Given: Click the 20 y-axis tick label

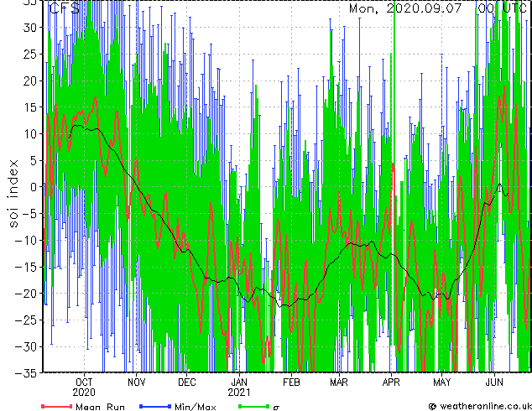Looking at the screenshot, I should coord(29,81).
